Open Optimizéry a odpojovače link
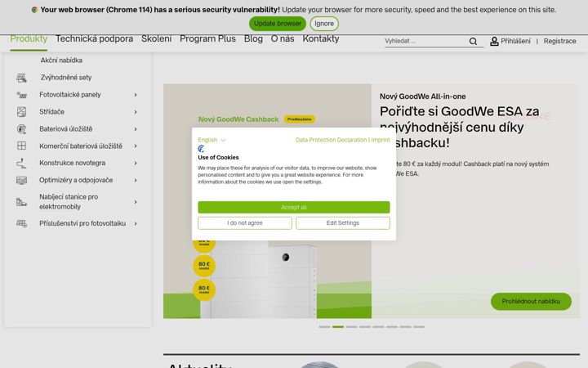The height and width of the screenshot is (368, 588). (76, 180)
